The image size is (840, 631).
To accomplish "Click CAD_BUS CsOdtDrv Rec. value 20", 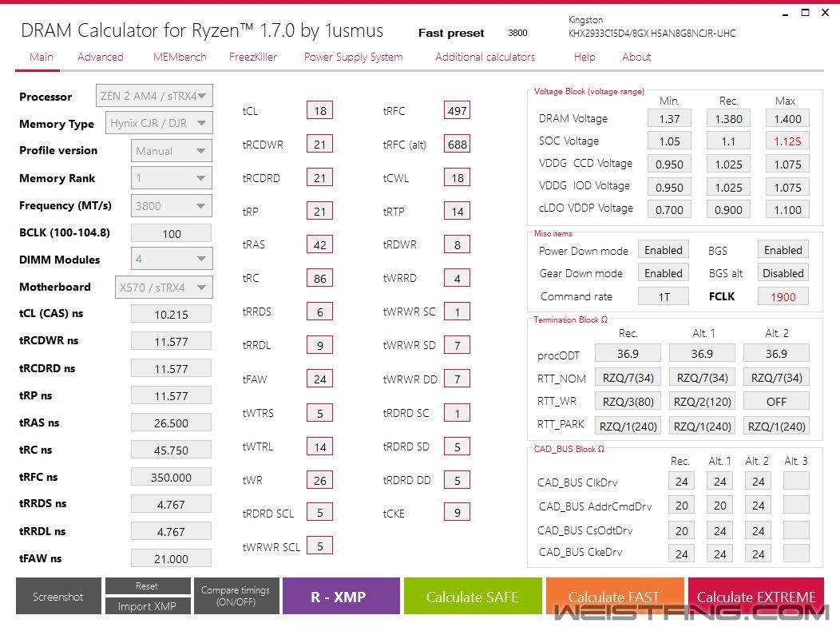I will pos(681,530).
